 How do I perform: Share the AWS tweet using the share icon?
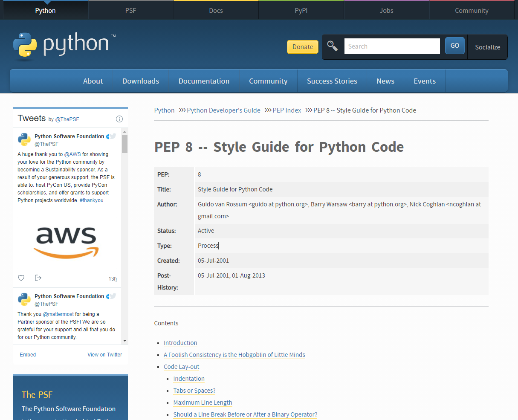[x=38, y=278]
